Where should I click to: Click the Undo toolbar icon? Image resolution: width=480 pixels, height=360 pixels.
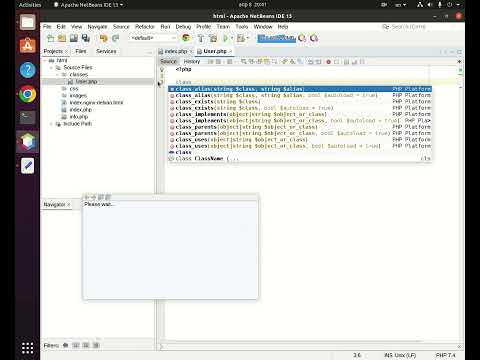[x=104, y=38]
